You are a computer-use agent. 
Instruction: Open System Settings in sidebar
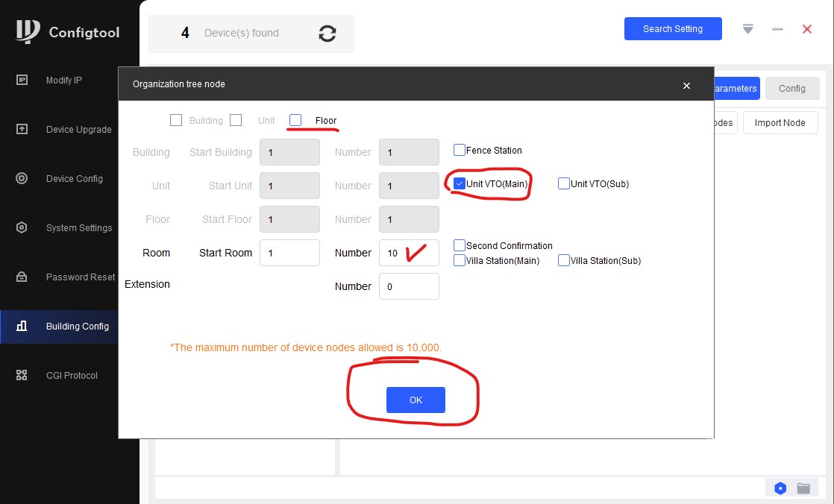coord(78,228)
